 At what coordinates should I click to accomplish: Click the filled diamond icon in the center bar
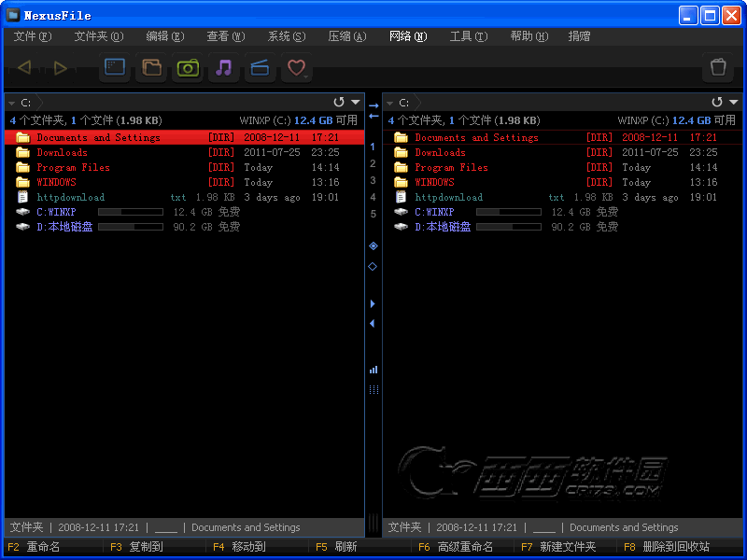coord(373,245)
